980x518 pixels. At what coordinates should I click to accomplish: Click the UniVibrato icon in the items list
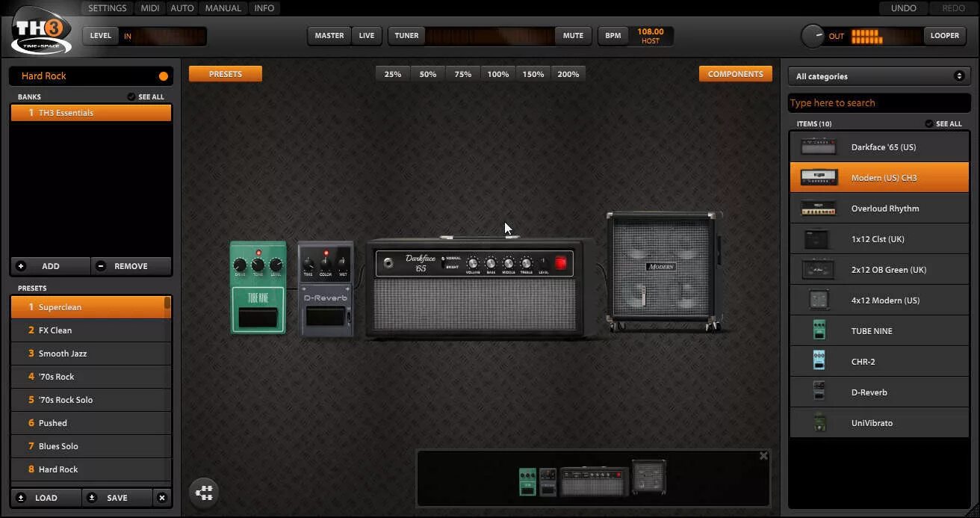(818, 422)
